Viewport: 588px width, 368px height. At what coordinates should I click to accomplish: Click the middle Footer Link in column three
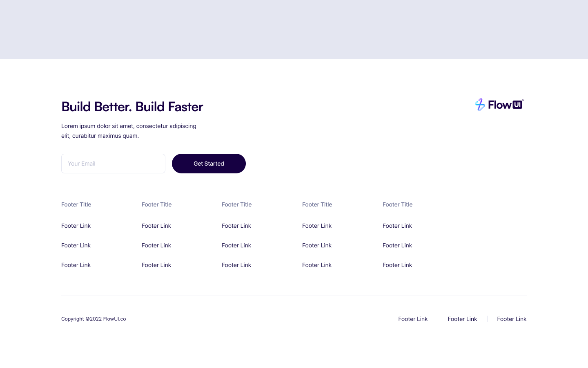[236, 245]
